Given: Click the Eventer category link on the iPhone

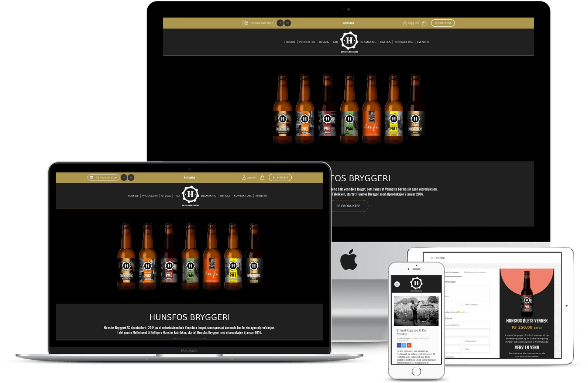Looking at the screenshot, I should [x=415, y=338].
